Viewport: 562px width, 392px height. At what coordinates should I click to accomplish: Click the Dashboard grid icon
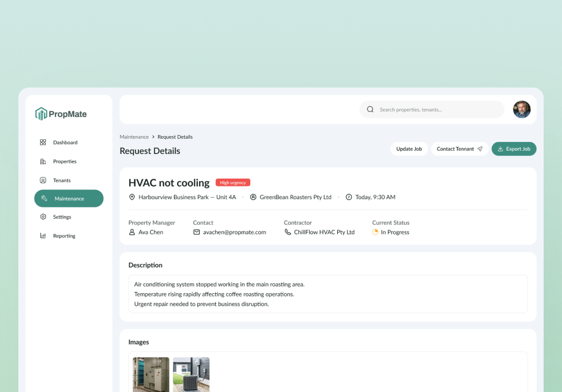pos(43,143)
